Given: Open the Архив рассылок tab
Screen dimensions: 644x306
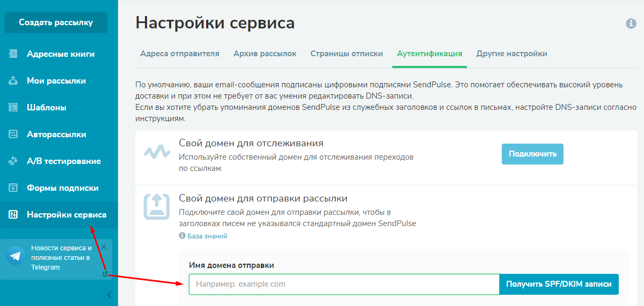Looking at the screenshot, I should 265,54.
